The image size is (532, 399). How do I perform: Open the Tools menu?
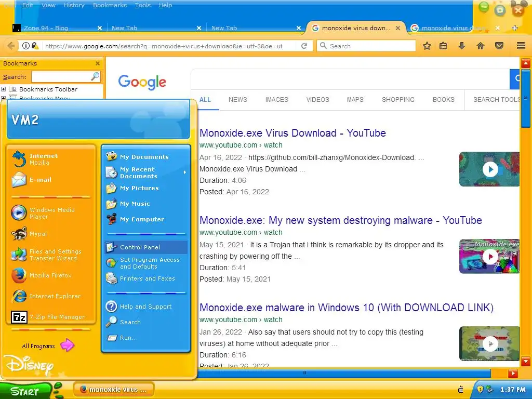[142, 5]
